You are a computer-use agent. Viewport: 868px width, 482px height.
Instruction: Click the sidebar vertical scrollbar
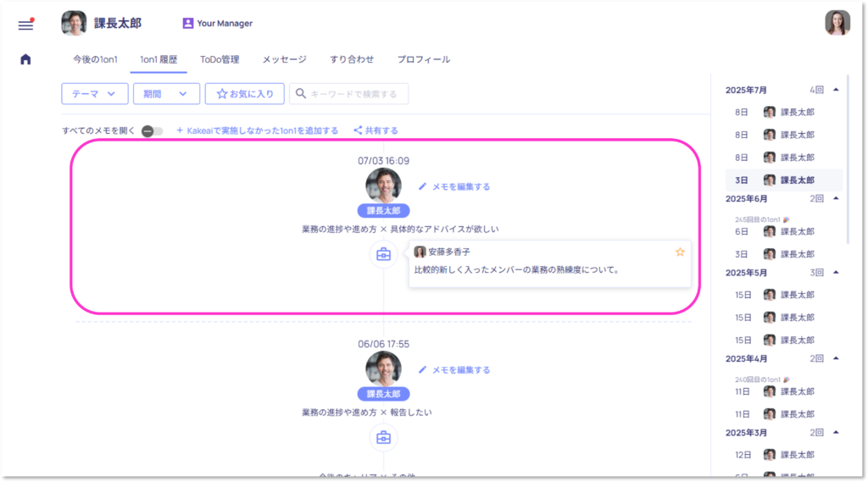(x=848, y=160)
